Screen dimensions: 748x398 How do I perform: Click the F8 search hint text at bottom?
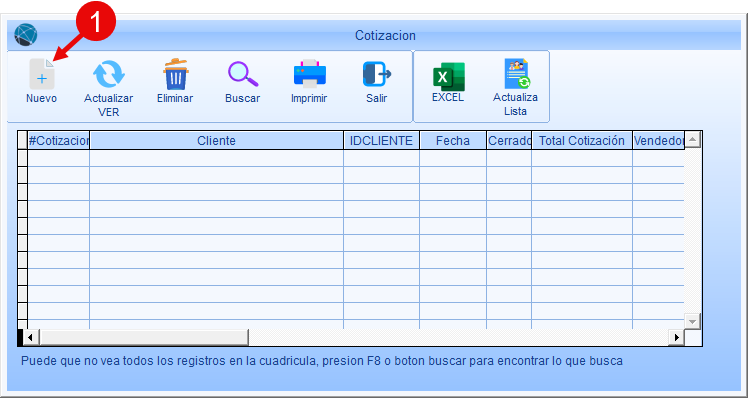pyautogui.click(x=322, y=361)
